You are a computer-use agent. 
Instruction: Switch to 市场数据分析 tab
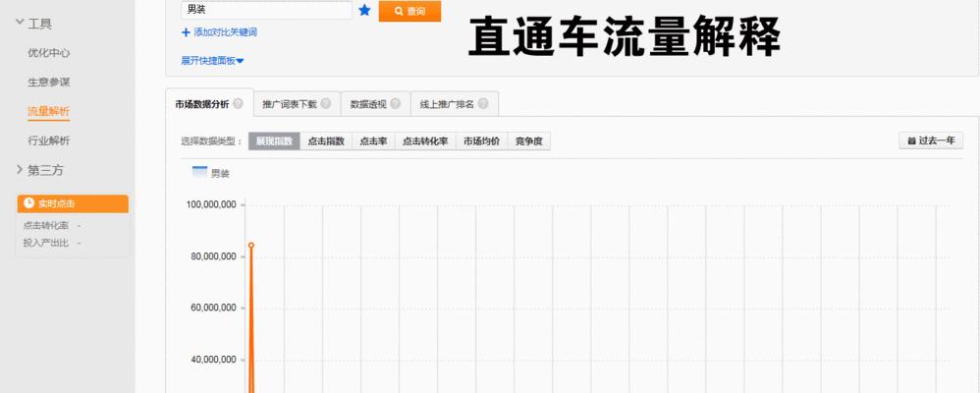(209, 104)
